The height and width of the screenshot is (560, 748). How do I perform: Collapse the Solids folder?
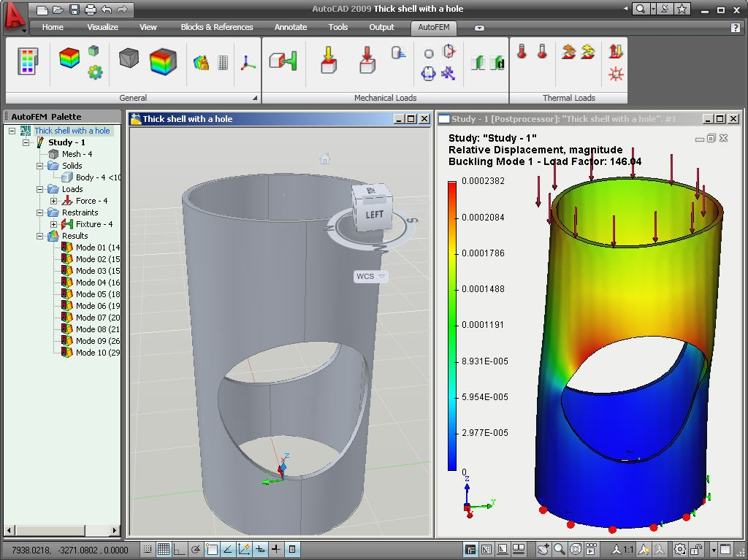point(39,166)
